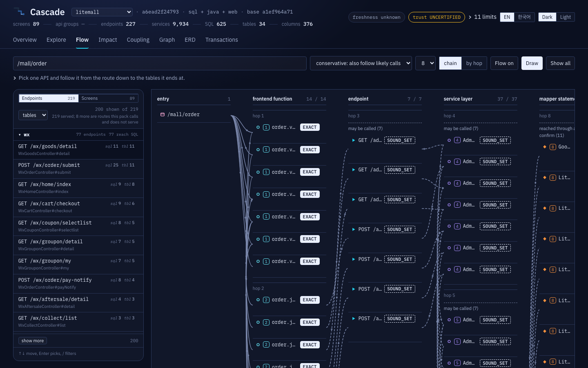This screenshot has height=368, width=588.
Task: Click the /mall/order route input field
Action: (x=160, y=63)
